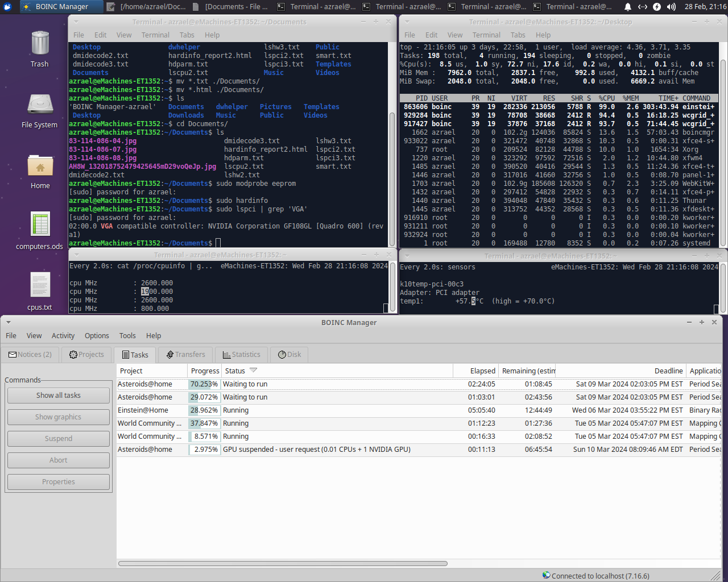
Task: Click the 28.962% Einstein@Home progress bar
Action: [204, 410]
